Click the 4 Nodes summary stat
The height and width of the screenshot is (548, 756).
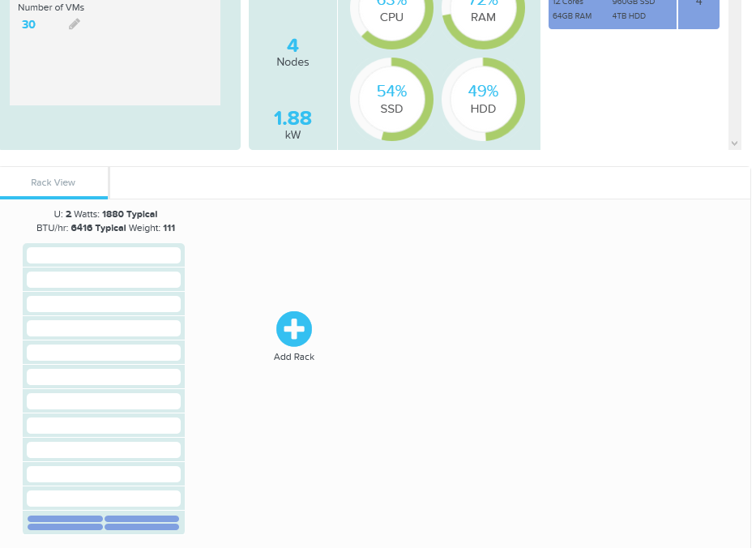[x=293, y=52]
